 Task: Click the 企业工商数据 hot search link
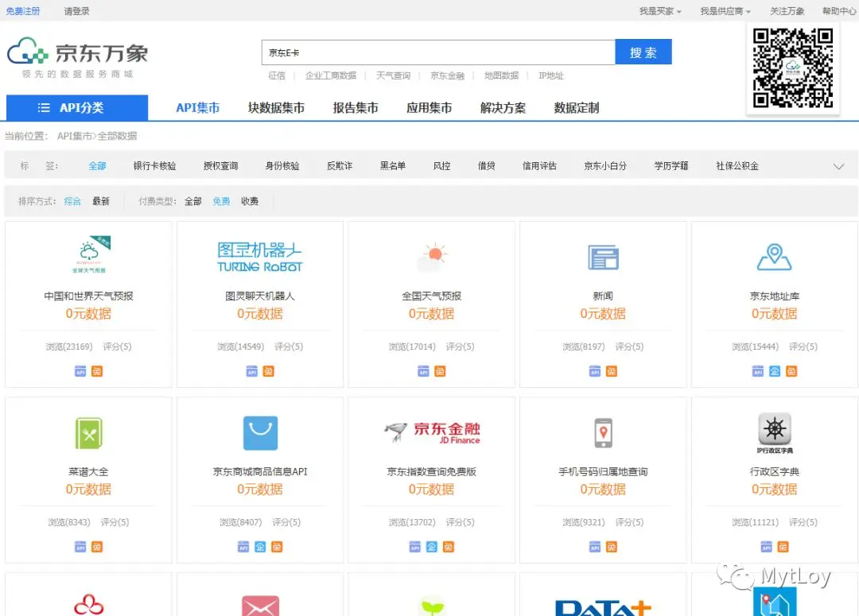(x=331, y=76)
